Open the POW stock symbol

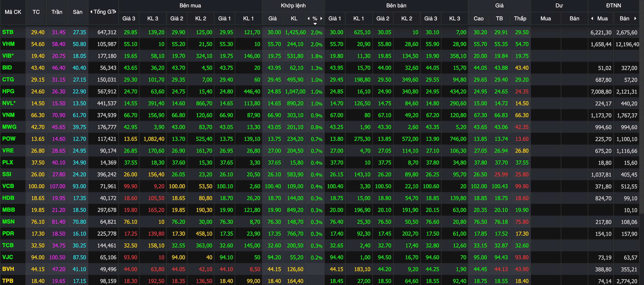(9, 139)
